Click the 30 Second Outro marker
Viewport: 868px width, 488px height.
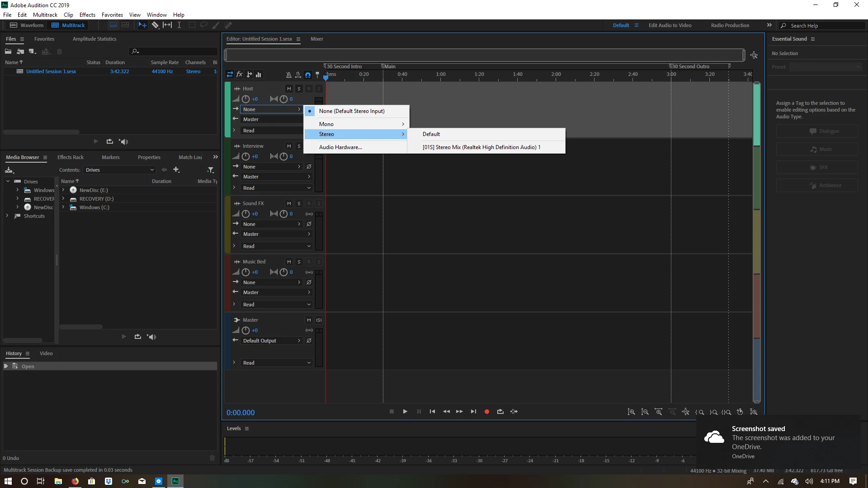(690, 66)
